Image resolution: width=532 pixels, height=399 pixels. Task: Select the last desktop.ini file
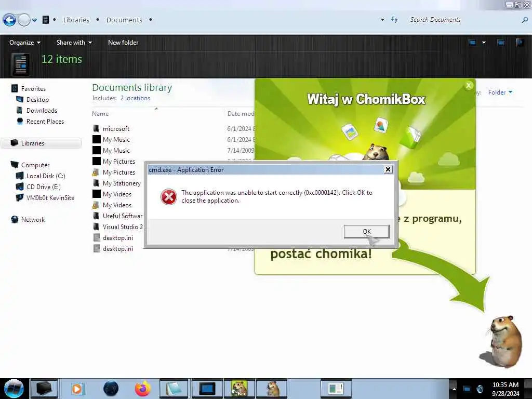(x=118, y=248)
